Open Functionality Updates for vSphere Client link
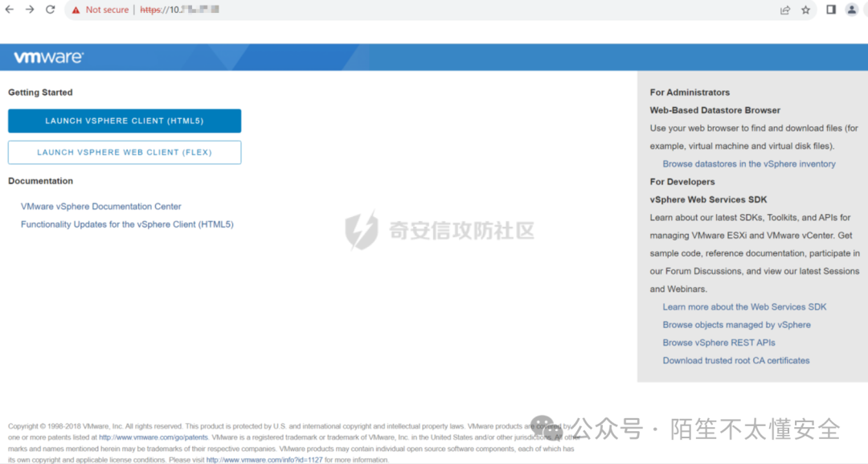 (x=127, y=224)
